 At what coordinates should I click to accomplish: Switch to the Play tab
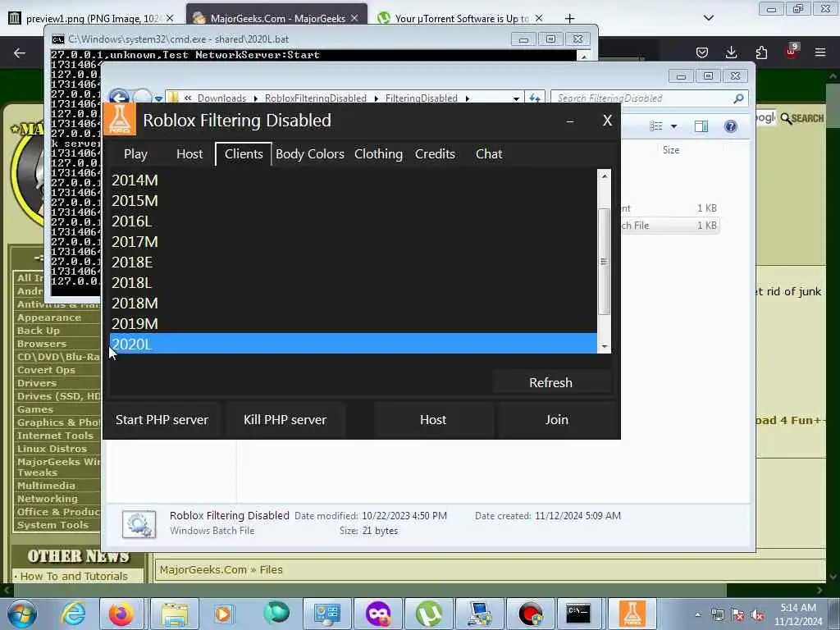point(135,154)
